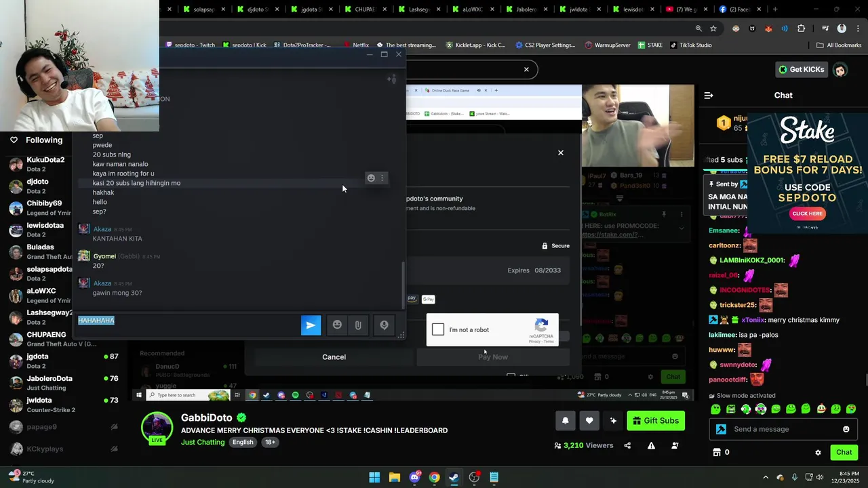Open the emoji picker in Send a message
868x488 pixels.
[x=846, y=429]
